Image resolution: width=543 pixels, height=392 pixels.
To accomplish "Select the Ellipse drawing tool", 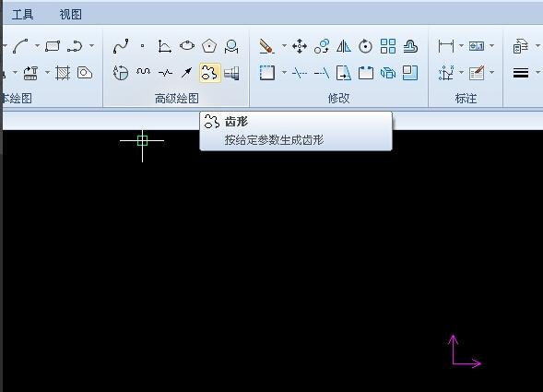I will [187, 46].
